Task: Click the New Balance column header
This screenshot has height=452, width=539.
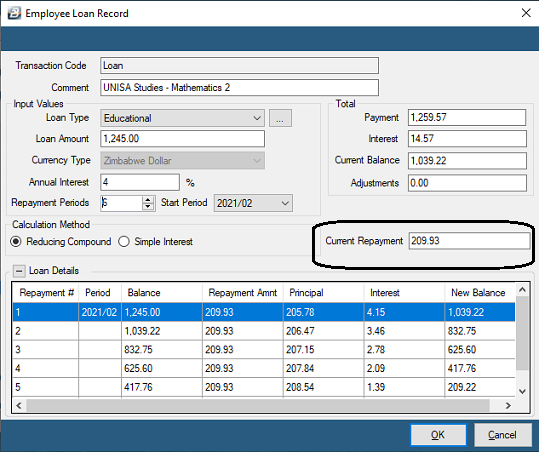Action: coord(480,293)
